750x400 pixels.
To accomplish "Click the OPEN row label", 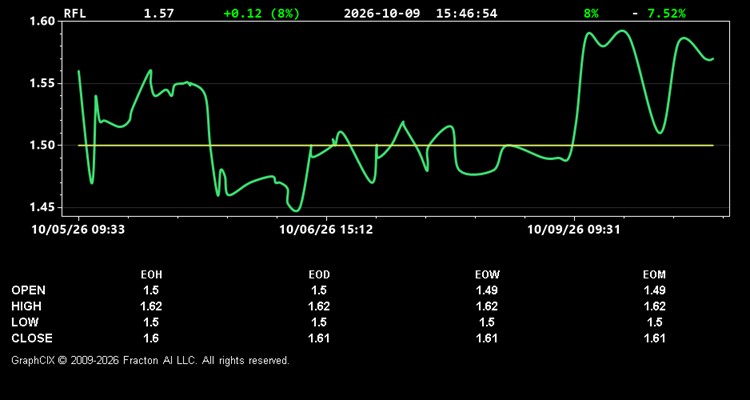I will pyautogui.click(x=29, y=290).
